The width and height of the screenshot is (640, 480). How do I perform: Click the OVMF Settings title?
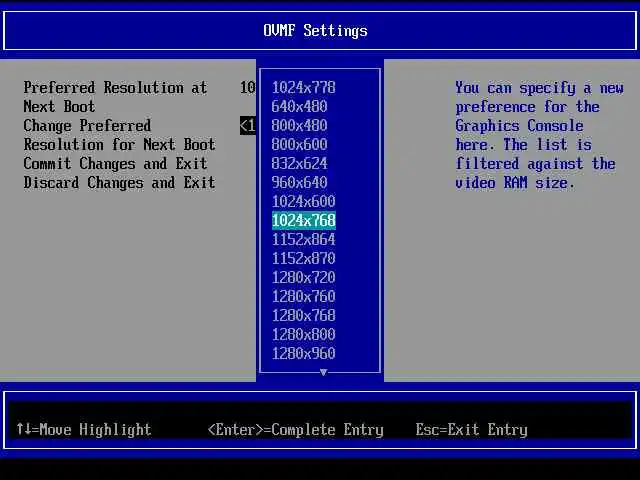point(315,31)
